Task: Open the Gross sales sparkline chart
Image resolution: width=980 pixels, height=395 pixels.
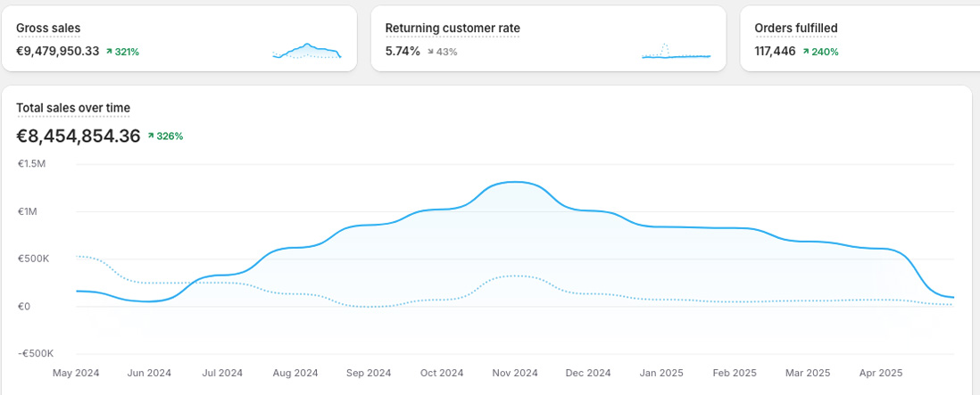Action: 306,52
